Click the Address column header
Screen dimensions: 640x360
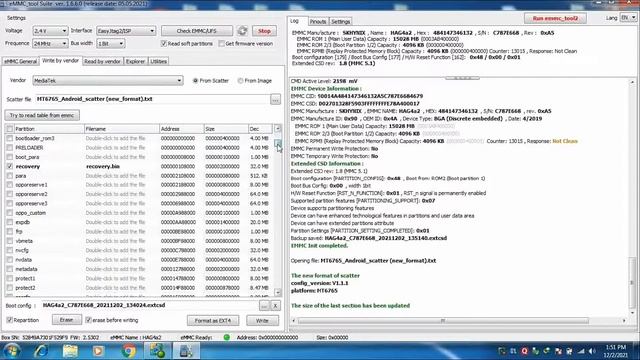182,129
